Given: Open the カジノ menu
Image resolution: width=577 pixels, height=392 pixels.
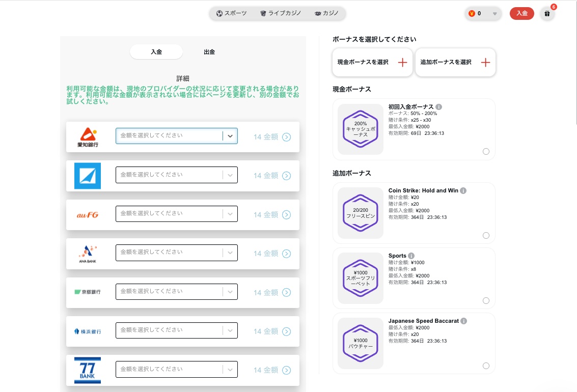Looking at the screenshot, I should point(326,13).
